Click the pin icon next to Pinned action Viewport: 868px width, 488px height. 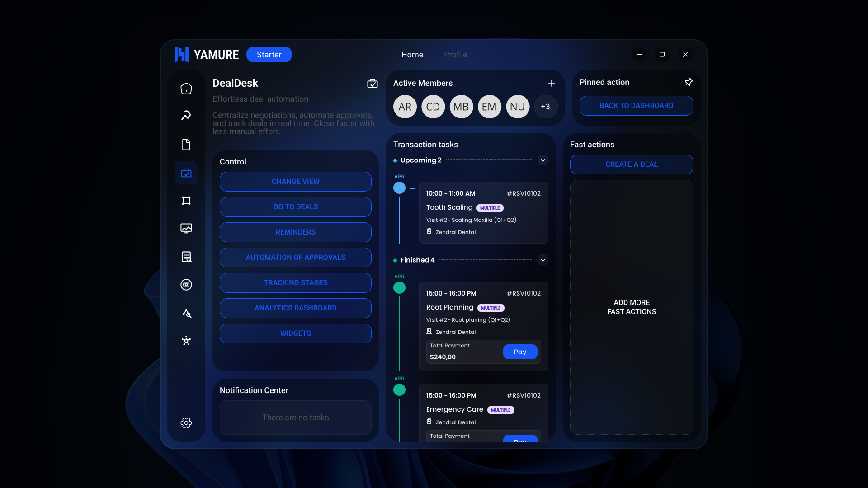[689, 82]
